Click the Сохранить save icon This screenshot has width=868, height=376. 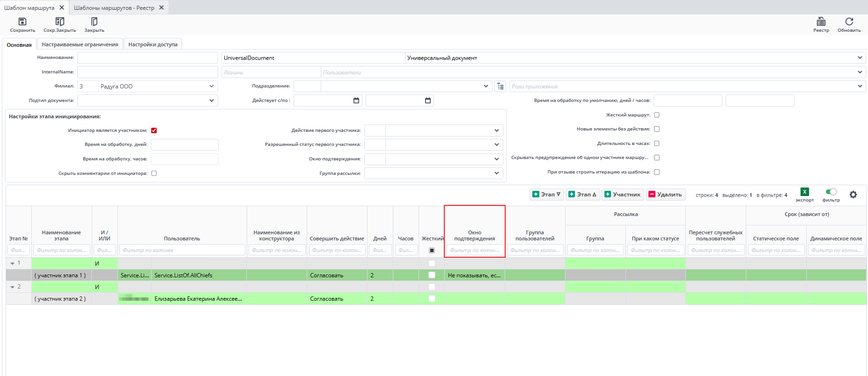22,22
